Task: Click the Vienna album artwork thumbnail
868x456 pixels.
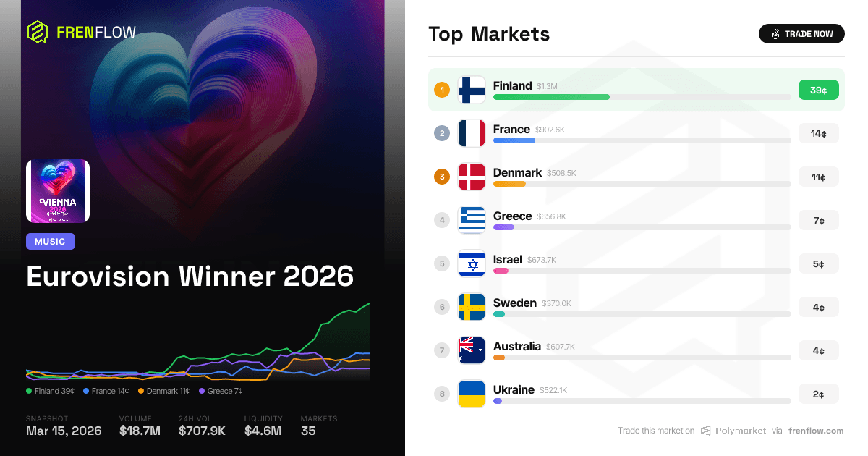Action: [57, 190]
